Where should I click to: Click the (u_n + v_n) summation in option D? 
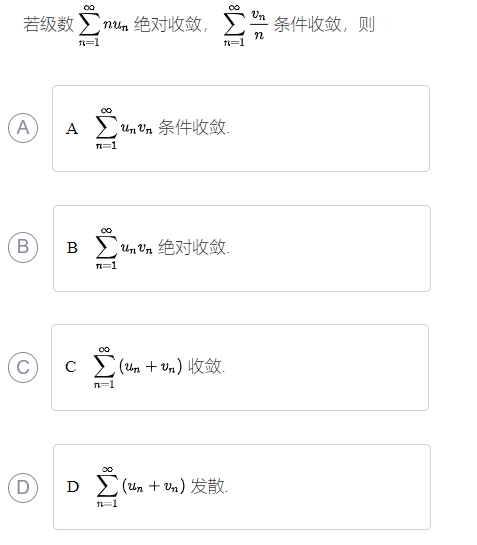coord(141,487)
